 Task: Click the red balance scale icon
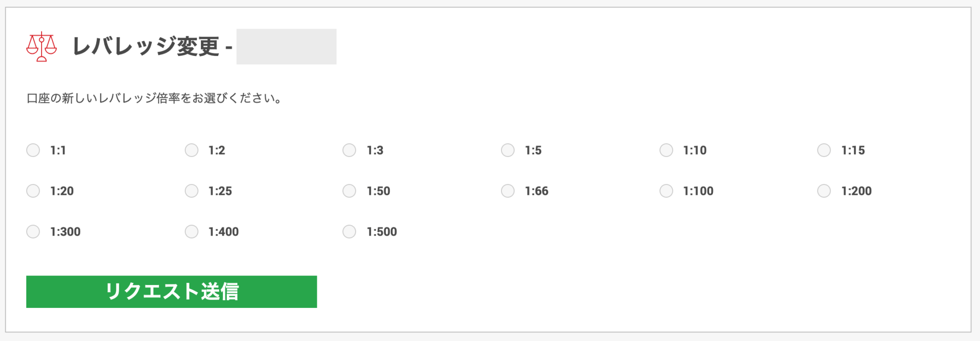click(x=42, y=46)
